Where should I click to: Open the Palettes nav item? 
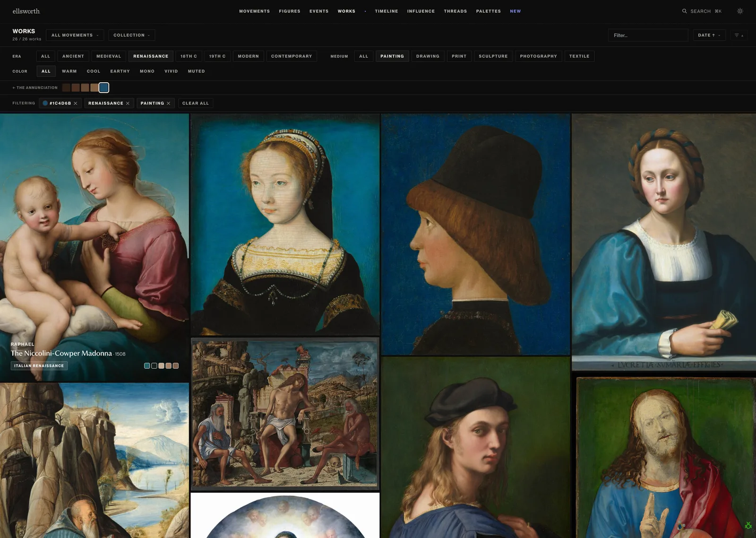[489, 11]
